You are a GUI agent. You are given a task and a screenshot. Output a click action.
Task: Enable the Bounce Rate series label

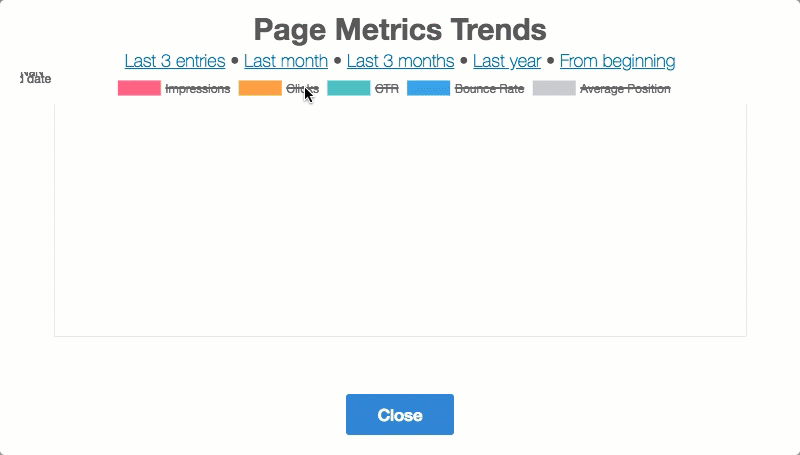[x=489, y=89]
